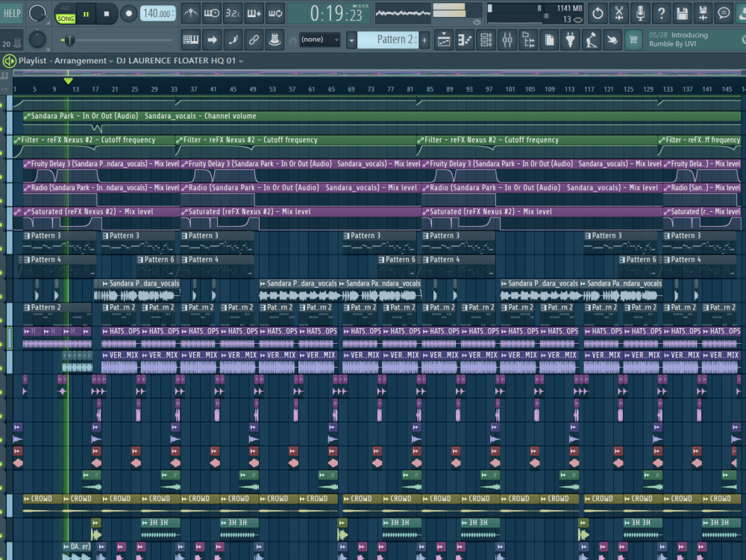This screenshot has width=746, height=560.
Task: Open the pattern selector dropdown arrow
Action: tap(351, 40)
